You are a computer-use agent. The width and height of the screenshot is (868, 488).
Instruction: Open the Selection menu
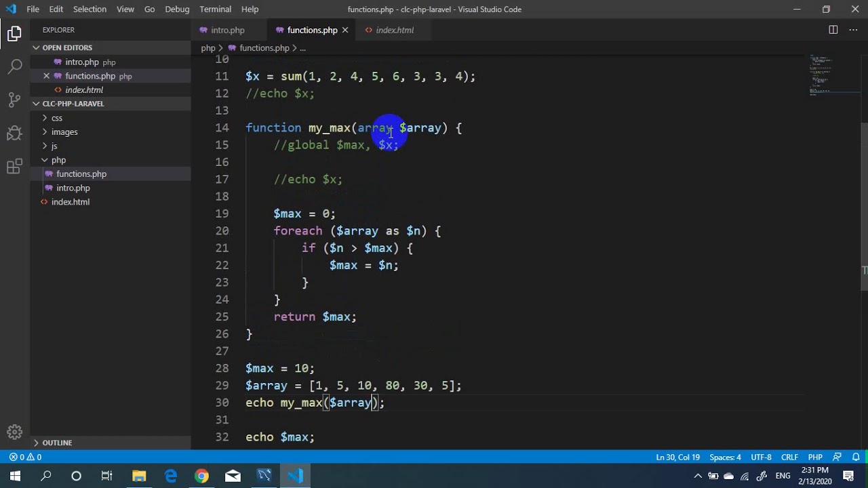(x=90, y=9)
